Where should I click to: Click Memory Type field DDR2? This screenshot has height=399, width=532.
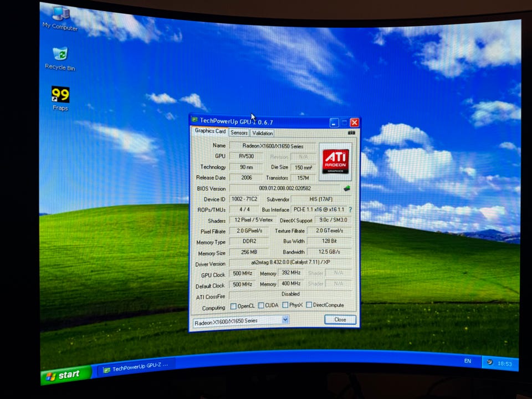point(249,241)
